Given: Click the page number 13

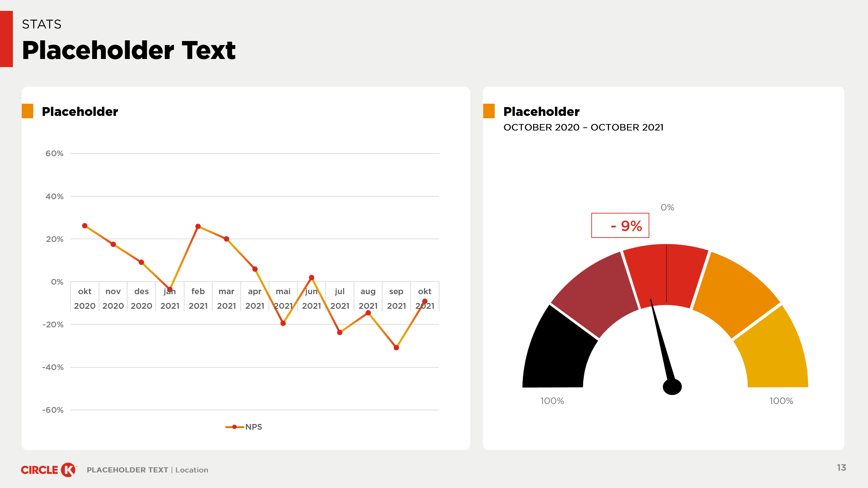Looking at the screenshot, I should pyautogui.click(x=841, y=468).
